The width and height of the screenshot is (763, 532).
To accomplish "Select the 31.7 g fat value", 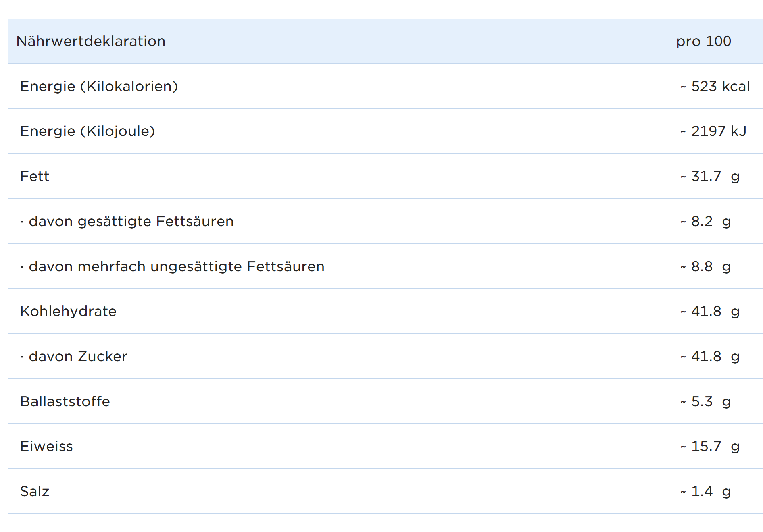I will click(x=710, y=176).
